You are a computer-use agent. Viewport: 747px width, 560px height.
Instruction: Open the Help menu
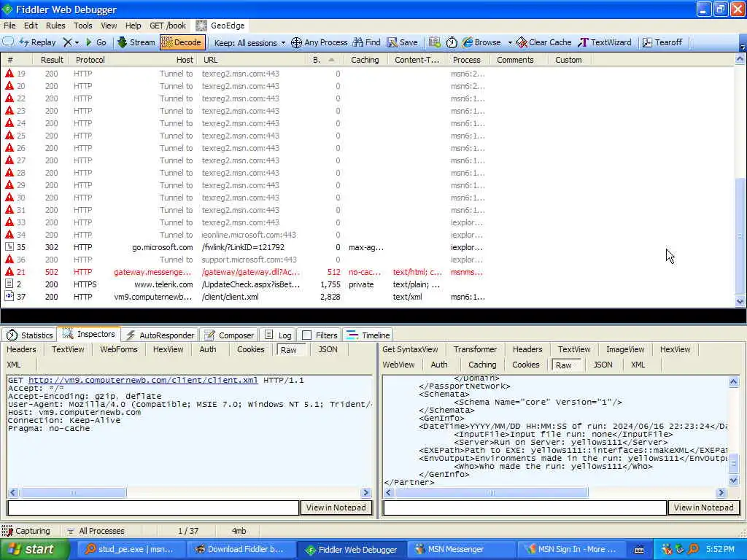pos(133,26)
